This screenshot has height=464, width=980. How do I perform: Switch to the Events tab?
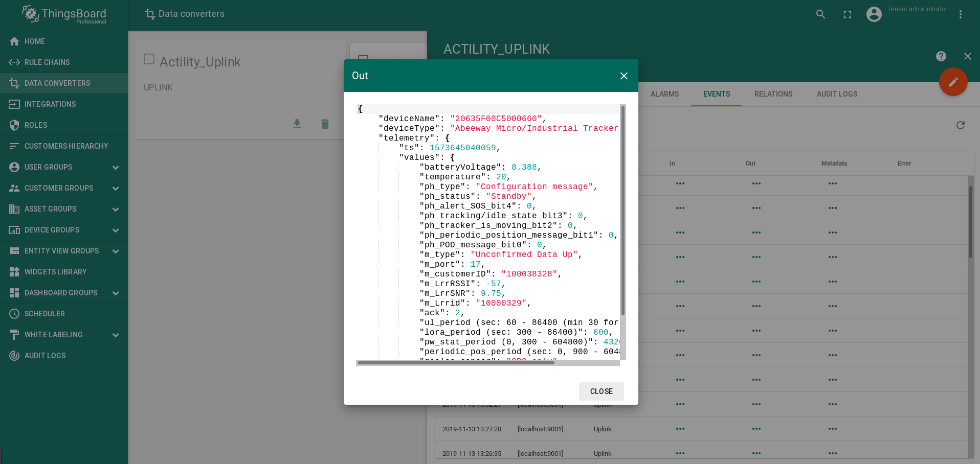[x=717, y=94]
